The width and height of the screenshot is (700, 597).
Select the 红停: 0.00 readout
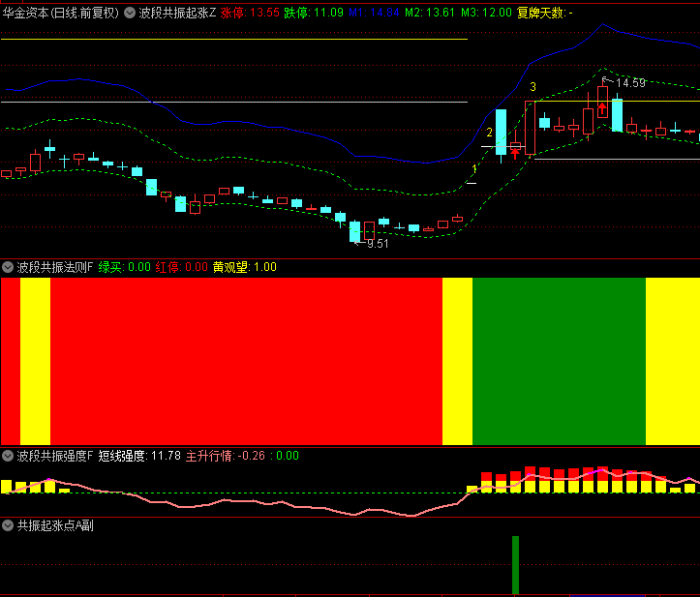pyautogui.click(x=182, y=267)
